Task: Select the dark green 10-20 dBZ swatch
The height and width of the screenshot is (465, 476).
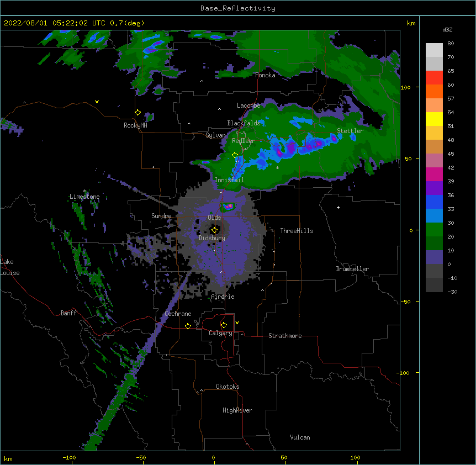Action: pos(434,244)
